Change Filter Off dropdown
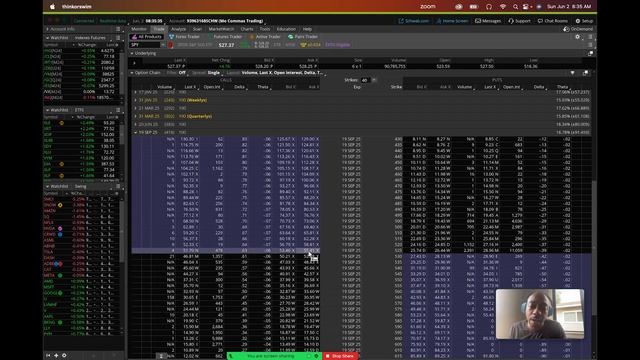This screenshot has height=360, width=640. click(182, 73)
